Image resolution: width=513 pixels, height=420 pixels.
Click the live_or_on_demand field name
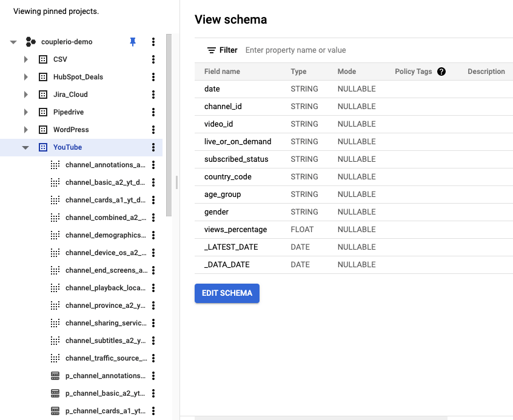pos(238,142)
